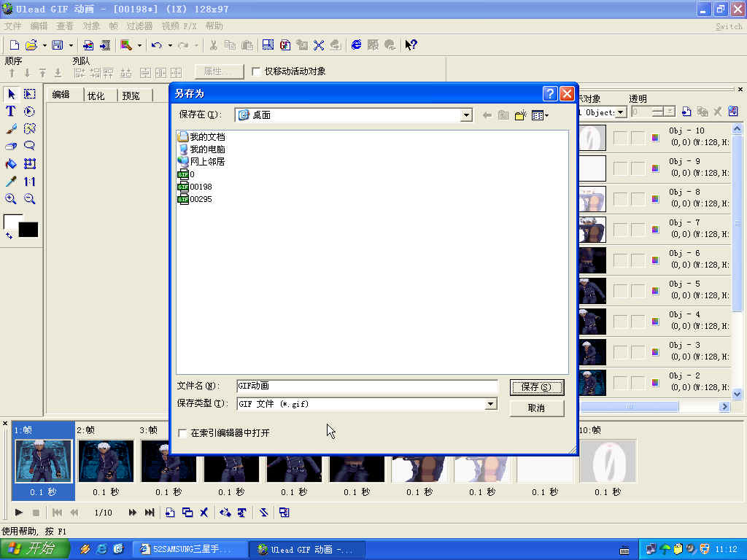Toggle first checkbox of Obj - 4 row

tap(620, 322)
